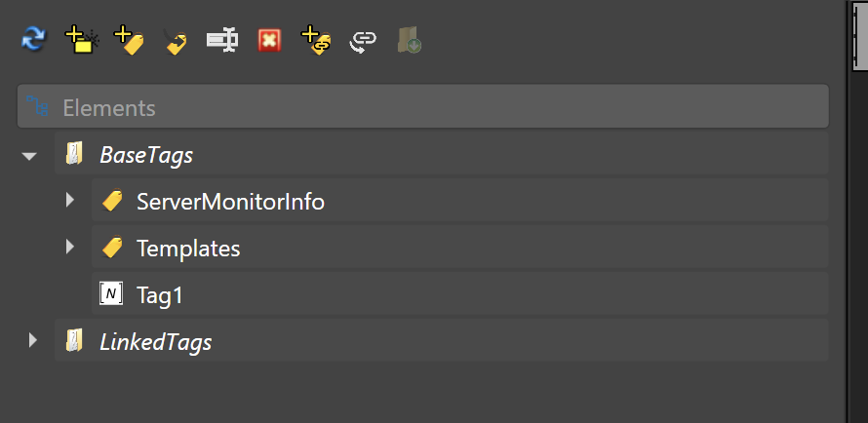
Task: Click the blue Refresh icon
Action: tap(34, 40)
